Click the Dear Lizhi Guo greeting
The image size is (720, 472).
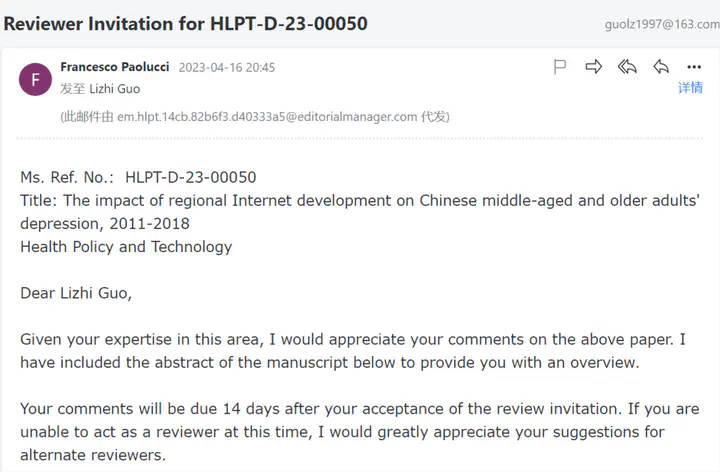[76, 293]
